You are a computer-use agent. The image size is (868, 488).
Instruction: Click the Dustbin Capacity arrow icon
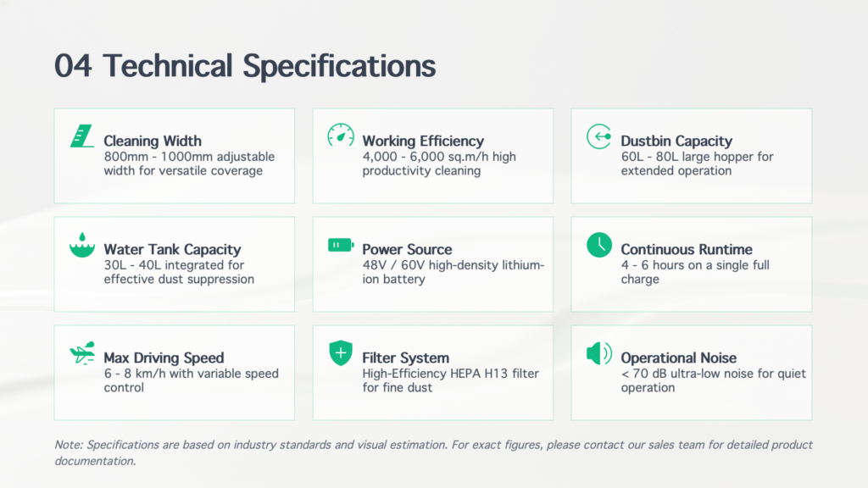[599, 136]
